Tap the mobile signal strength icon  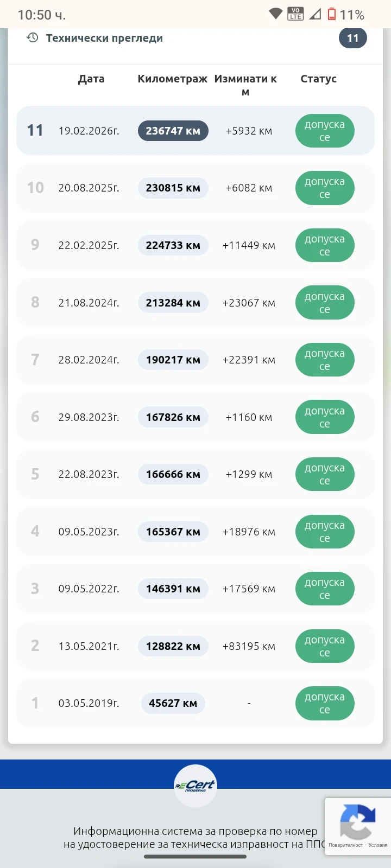pos(315,14)
